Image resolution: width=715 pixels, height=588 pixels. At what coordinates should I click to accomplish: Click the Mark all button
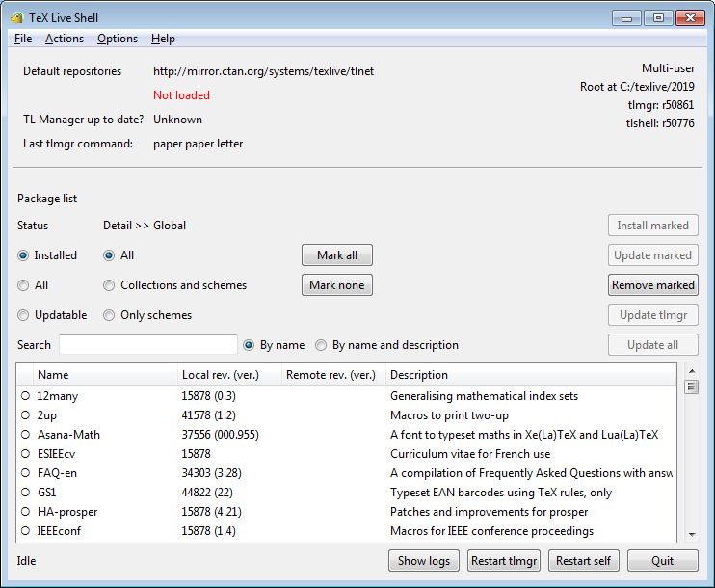337,255
